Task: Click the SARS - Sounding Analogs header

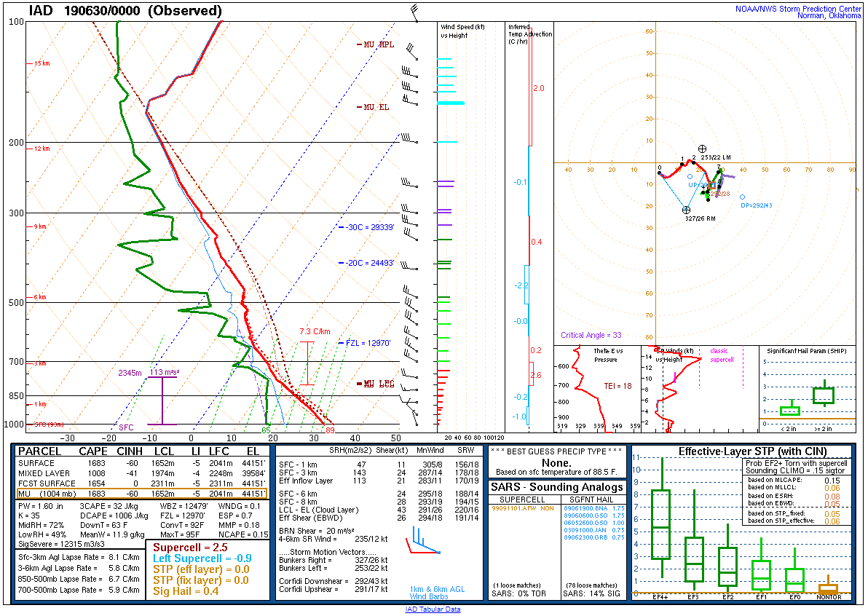Action: coord(557,487)
